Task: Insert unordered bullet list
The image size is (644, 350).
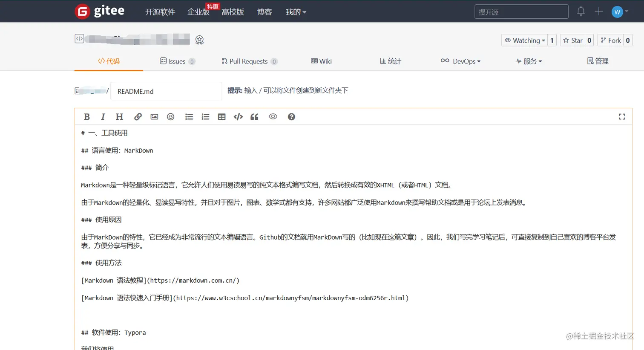Action: point(189,117)
